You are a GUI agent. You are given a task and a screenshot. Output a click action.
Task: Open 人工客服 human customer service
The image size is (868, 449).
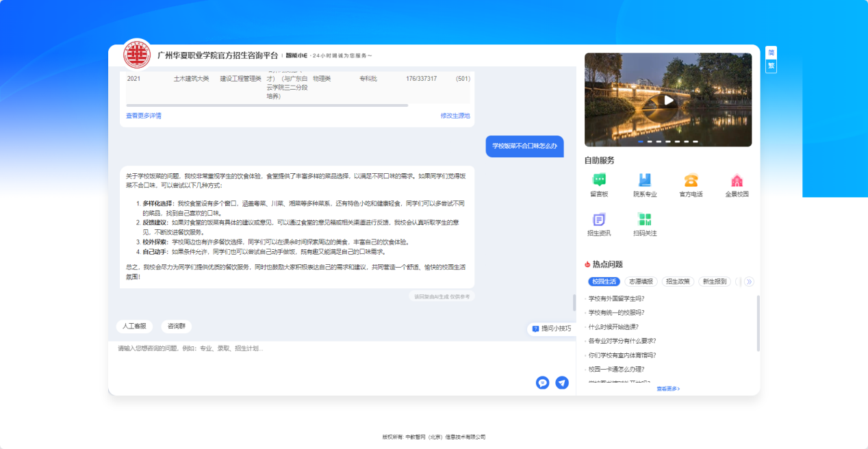tap(136, 326)
